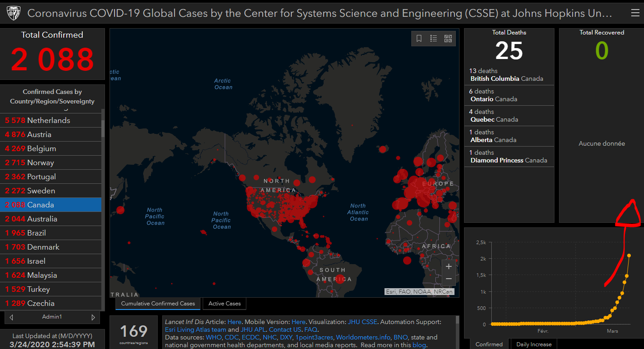The image size is (644, 349).
Task: Click the Johns Hopkins shield logo
Action: pyautogui.click(x=14, y=14)
